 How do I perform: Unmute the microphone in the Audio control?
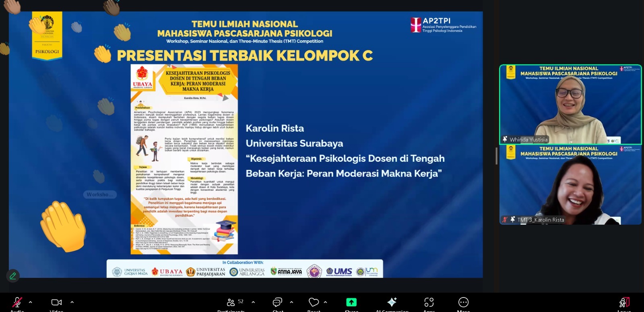(17, 302)
